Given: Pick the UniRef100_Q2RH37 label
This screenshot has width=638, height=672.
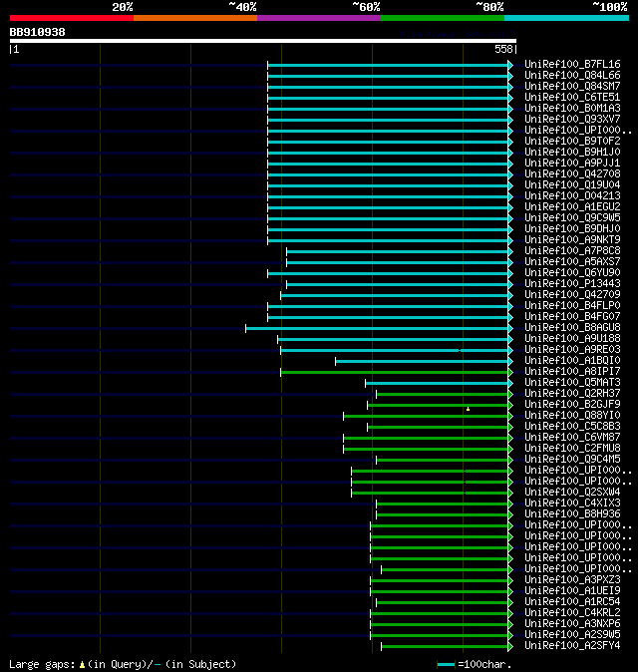Looking at the screenshot, I should [x=572, y=394].
